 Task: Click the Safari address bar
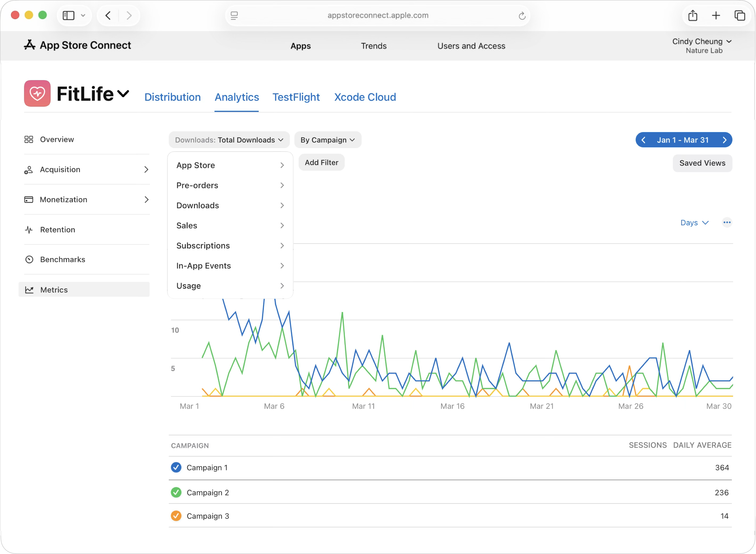[378, 15]
